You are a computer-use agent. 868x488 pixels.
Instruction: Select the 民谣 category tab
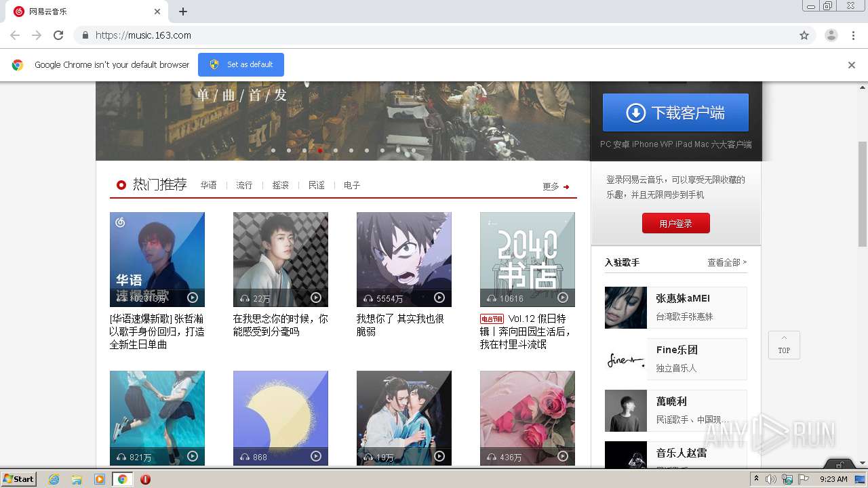point(317,185)
